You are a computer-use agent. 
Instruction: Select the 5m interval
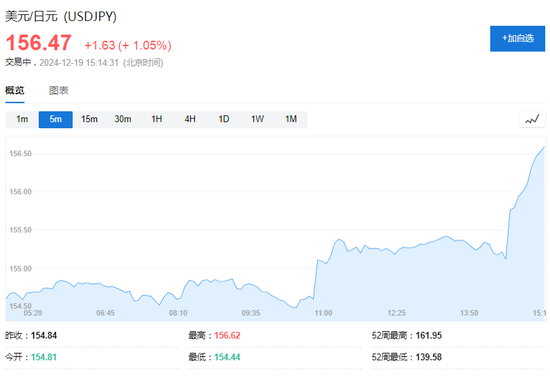pos(55,119)
